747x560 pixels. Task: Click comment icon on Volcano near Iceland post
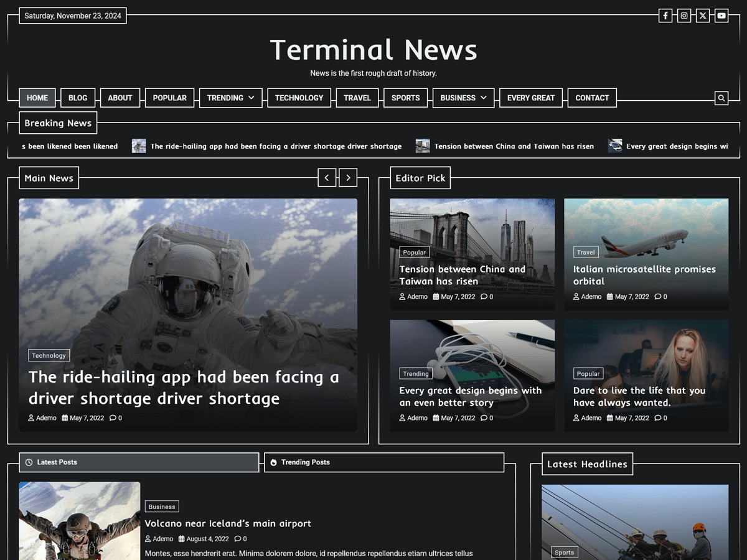(x=237, y=539)
